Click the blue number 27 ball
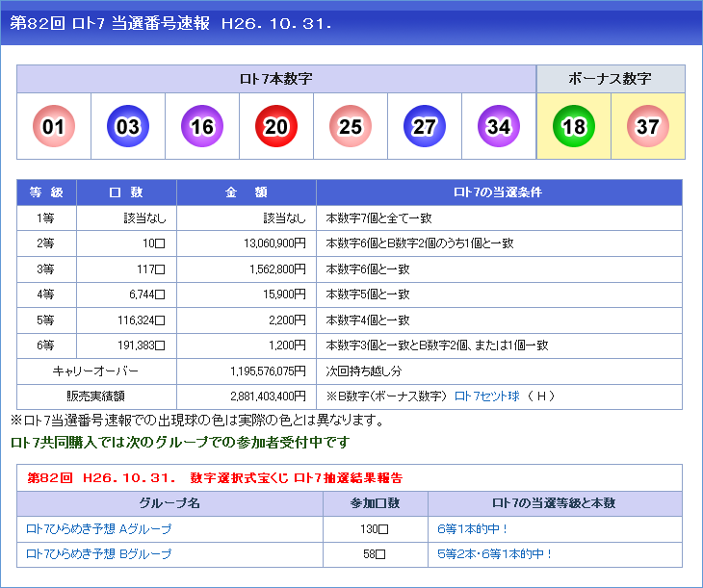Viewport: 703px width, 588px height. click(x=425, y=126)
